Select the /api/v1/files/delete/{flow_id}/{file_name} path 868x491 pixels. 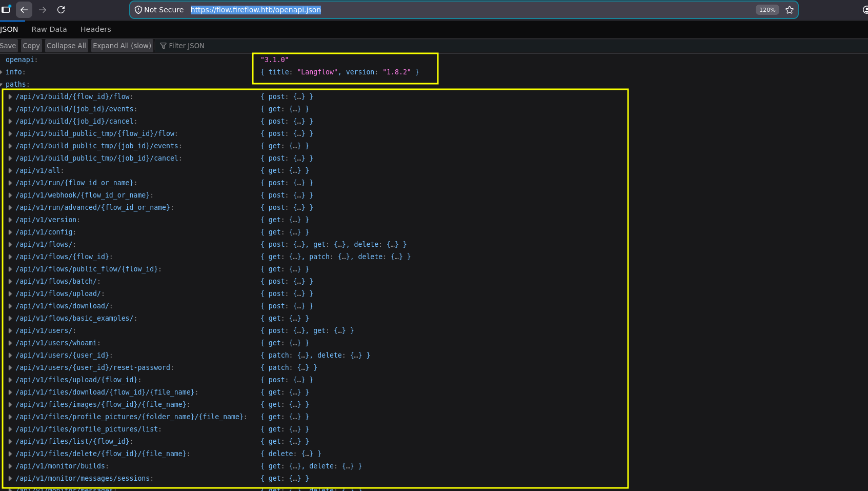103,454
